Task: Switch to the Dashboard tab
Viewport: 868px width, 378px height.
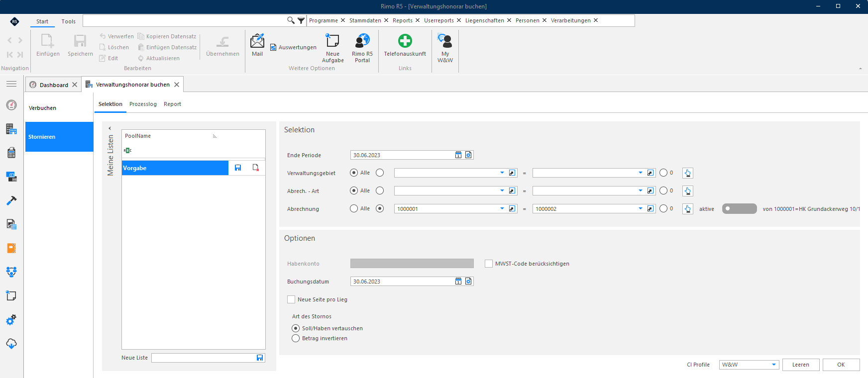Action: [x=54, y=85]
